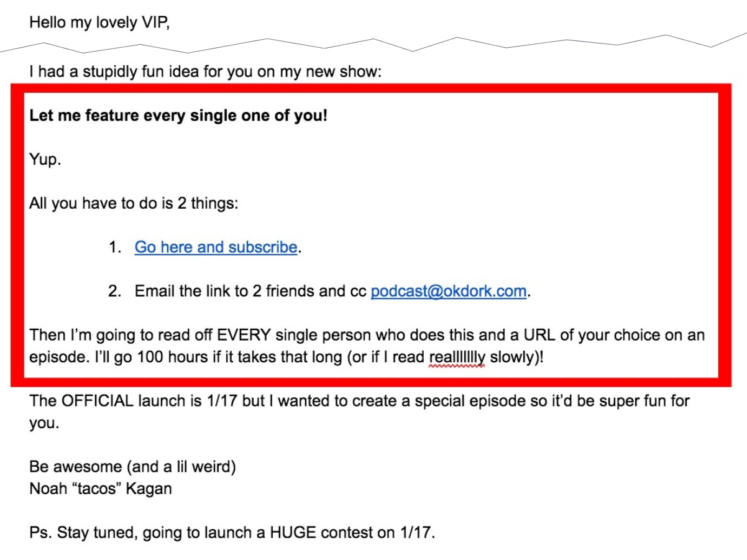Click the greeting "Hello my lovely VIP,"
Image resolution: width=747 pixels, height=560 pixels.
tap(99, 23)
